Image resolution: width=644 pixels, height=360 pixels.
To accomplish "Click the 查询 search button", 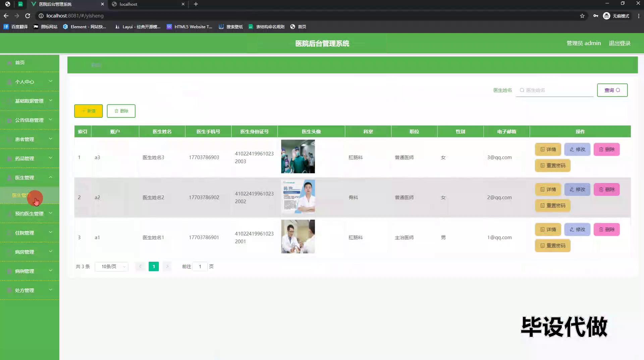I will [612, 90].
